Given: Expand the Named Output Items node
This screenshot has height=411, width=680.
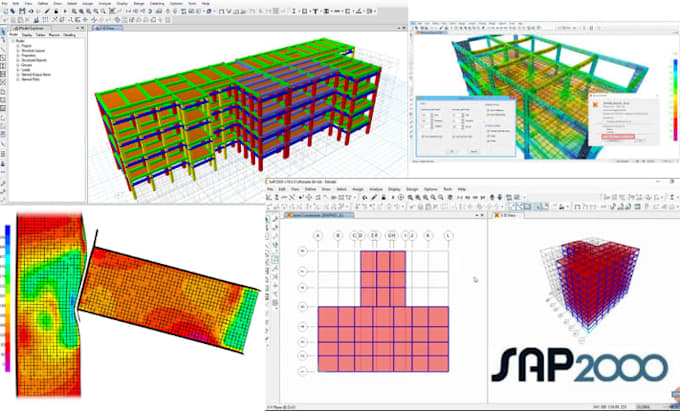Looking at the screenshot, I should click(18, 75).
